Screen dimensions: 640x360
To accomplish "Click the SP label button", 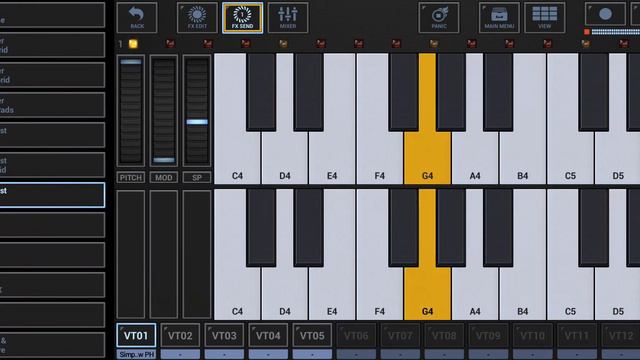I will [x=197, y=178].
